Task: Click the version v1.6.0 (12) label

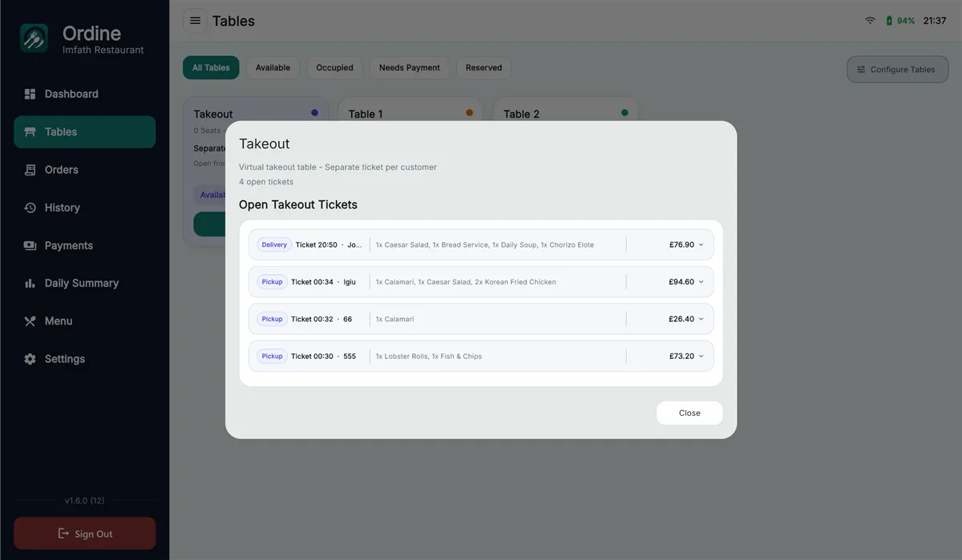Action: tap(85, 501)
